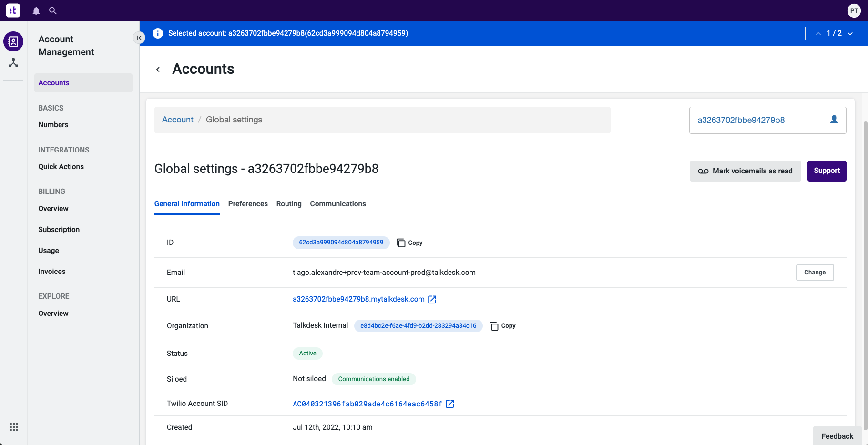Change the account email
The width and height of the screenshot is (868, 445).
[x=815, y=273]
